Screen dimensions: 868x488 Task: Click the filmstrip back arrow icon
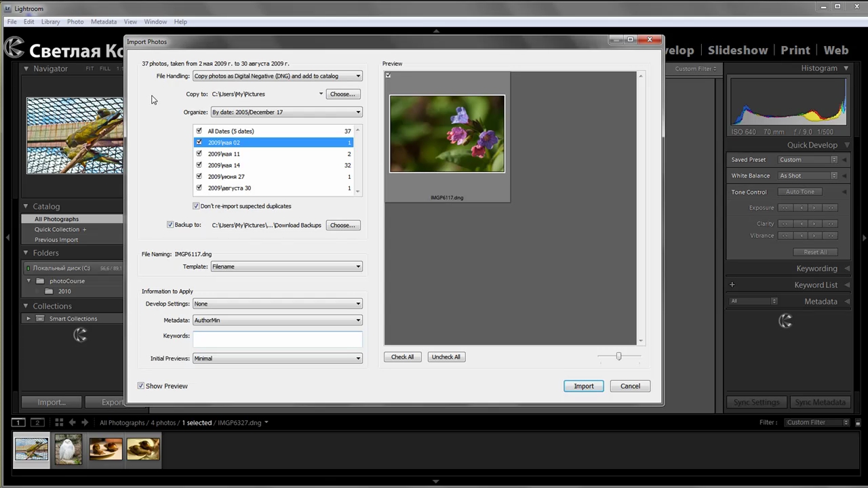coord(72,422)
